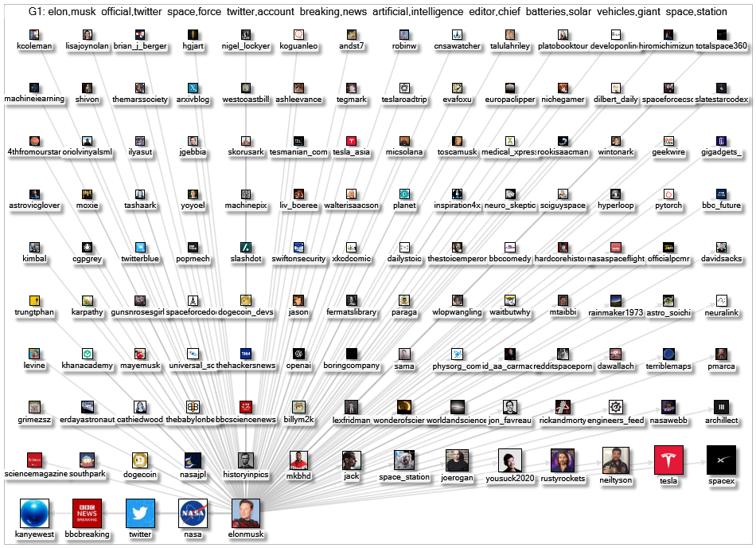The width and height of the screenshot is (756, 548).
Task: Select the historyinpics node thumbnail
Action: click(245, 460)
